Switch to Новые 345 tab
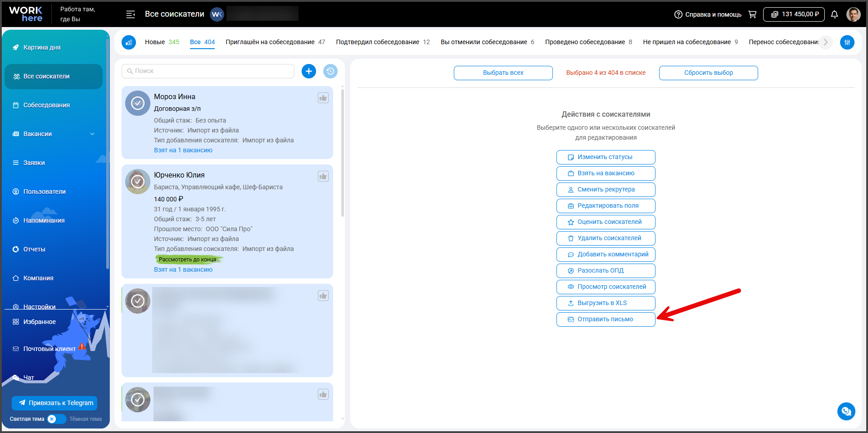The image size is (868, 433). [x=162, y=42]
